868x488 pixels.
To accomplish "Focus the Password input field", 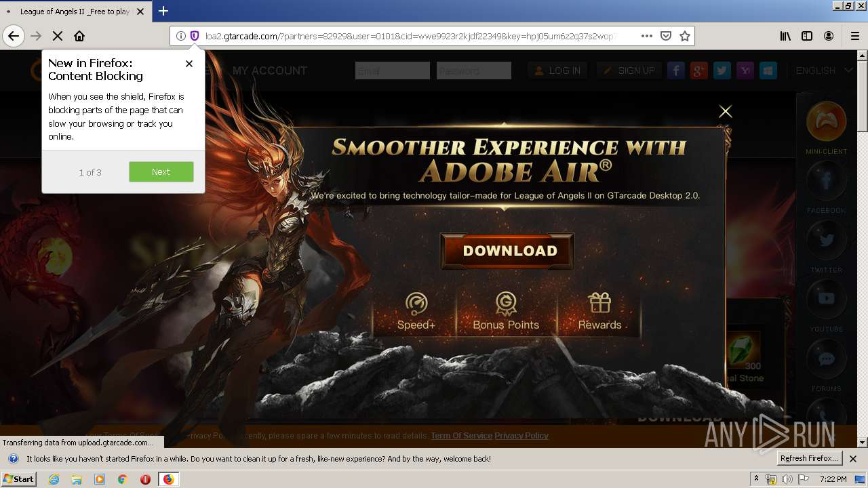I will coord(474,70).
